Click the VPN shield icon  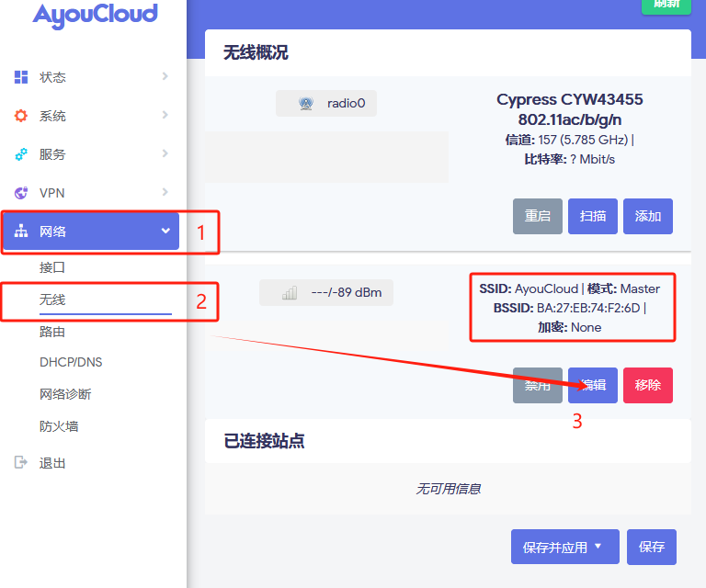21,193
